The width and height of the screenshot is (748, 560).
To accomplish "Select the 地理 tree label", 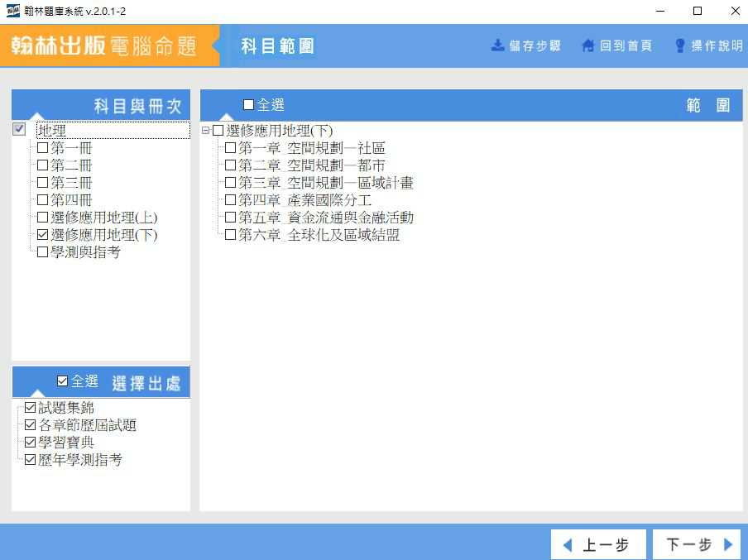I will (x=52, y=130).
